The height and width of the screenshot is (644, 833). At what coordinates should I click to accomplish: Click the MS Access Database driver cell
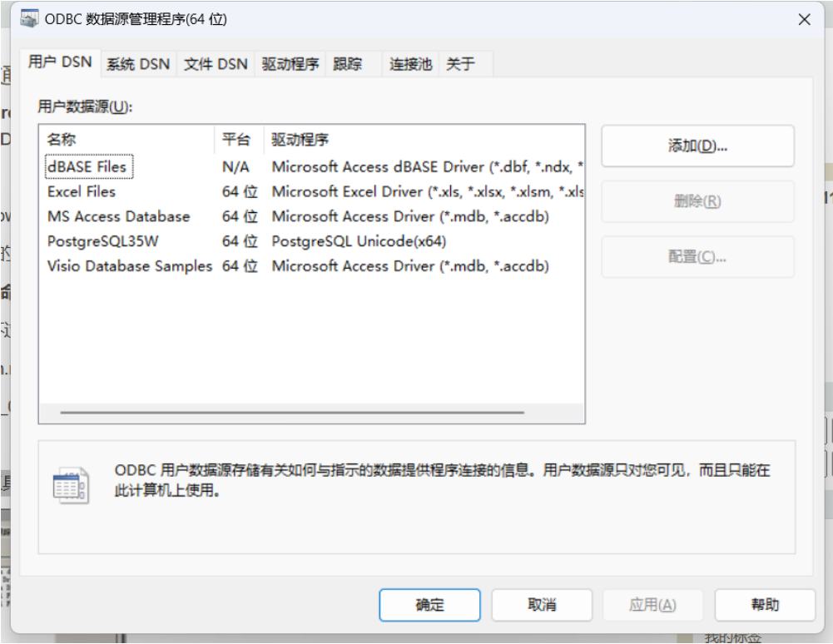click(x=410, y=217)
